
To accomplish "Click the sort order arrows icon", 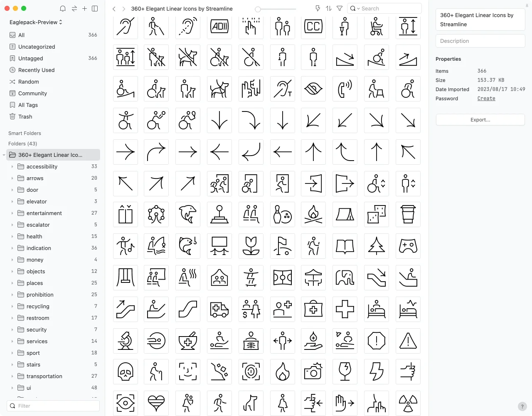I will pyautogui.click(x=329, y=8).
